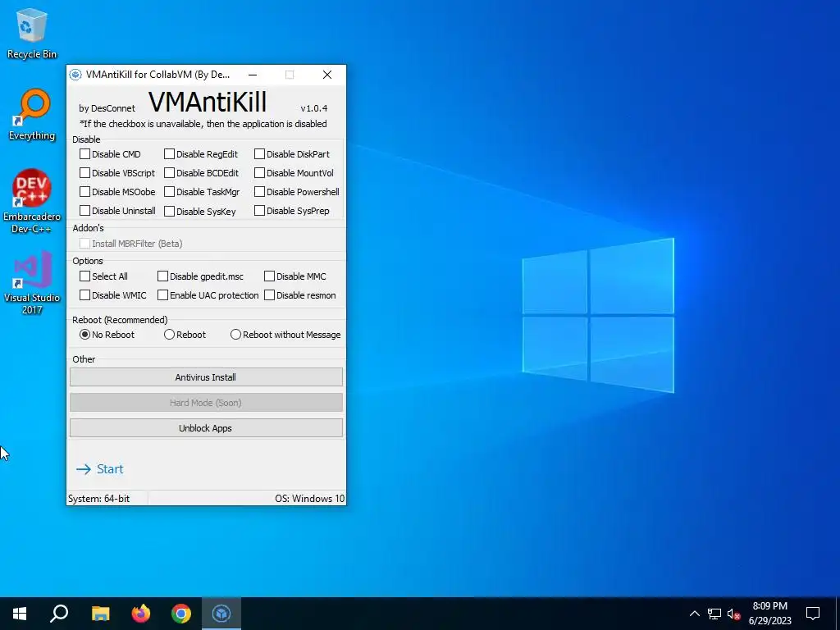Launch Firefox from the taskbar
Viewport: 840px width, 630px height.
point(141,614)
